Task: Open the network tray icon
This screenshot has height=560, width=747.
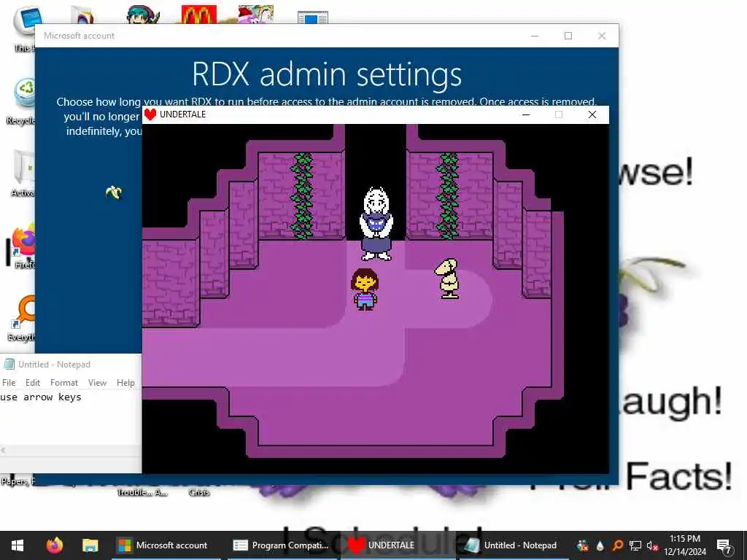Action: pyautogui.click(x=635, y=545)
